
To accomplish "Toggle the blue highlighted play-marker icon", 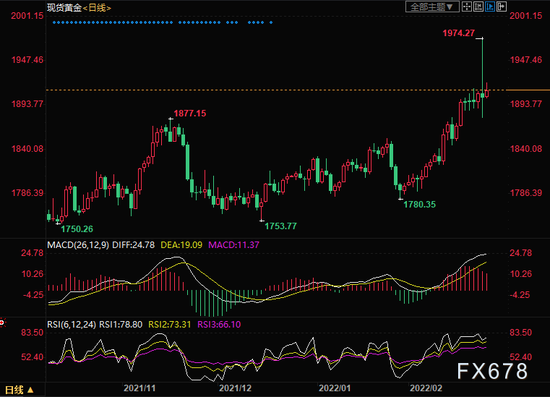I will pyautogui.click(x=490, y=7).
